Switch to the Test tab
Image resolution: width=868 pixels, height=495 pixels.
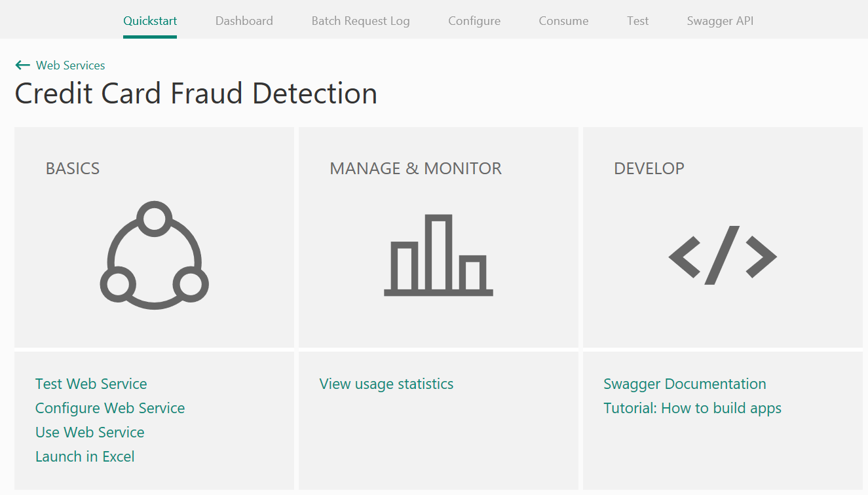[637, 20]
